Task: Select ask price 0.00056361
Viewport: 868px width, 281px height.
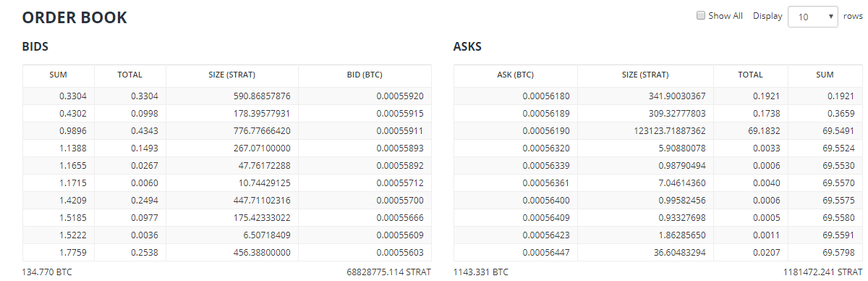Action: (546, 183)
